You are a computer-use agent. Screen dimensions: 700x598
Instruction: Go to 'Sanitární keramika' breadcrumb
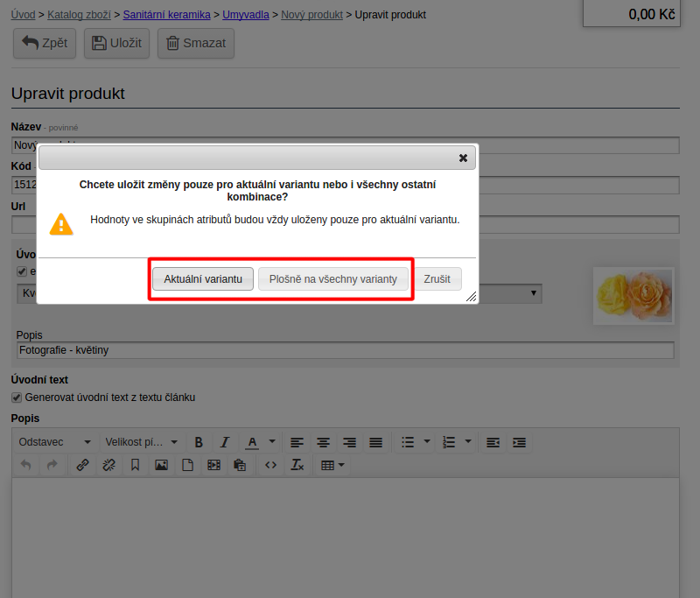pos(166,15)
